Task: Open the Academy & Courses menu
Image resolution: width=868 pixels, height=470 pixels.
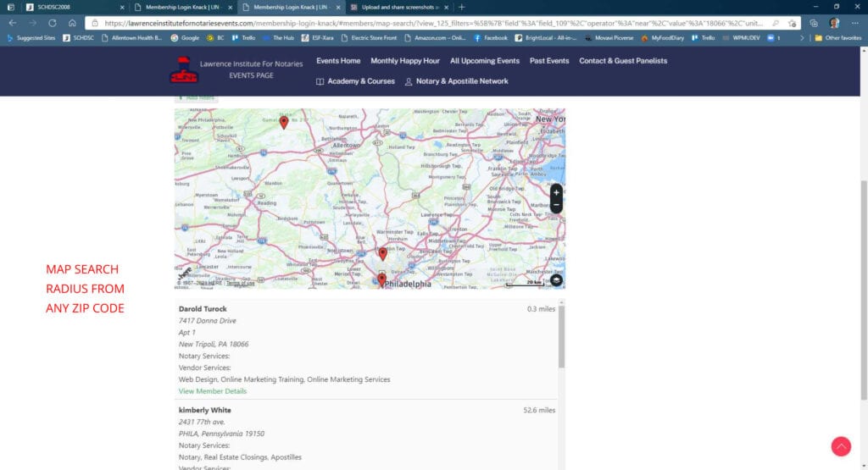Action: [x=355, y=81]
